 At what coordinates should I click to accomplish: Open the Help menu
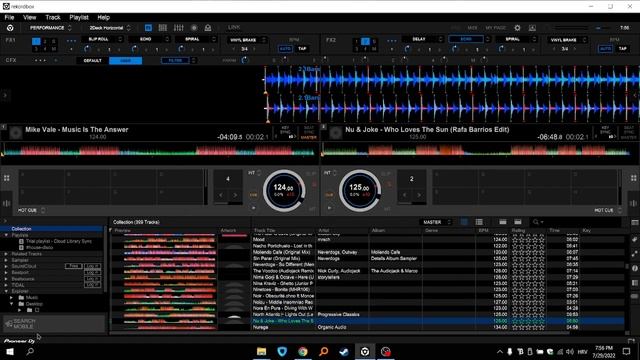point(103,18)
